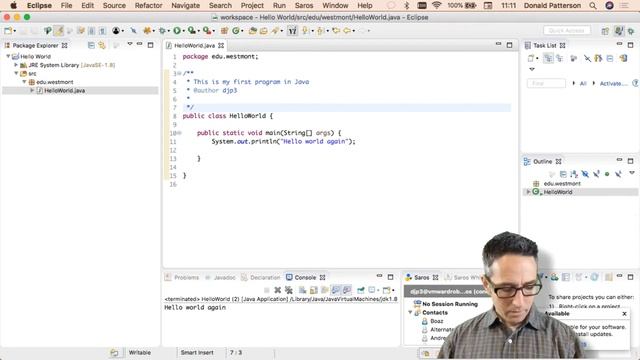
Task: Click Pin Console icon
Action: coord(361,290)
